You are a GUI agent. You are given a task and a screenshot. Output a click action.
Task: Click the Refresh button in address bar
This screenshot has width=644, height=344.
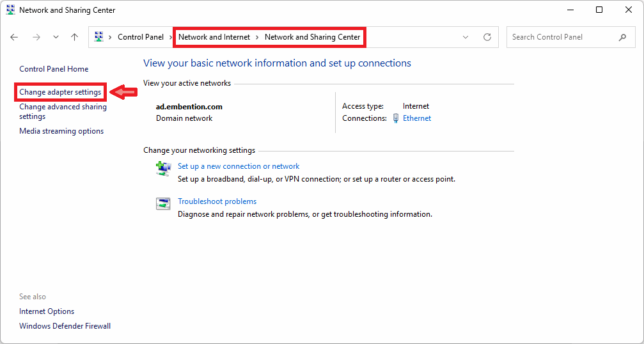tap(487, 37)
